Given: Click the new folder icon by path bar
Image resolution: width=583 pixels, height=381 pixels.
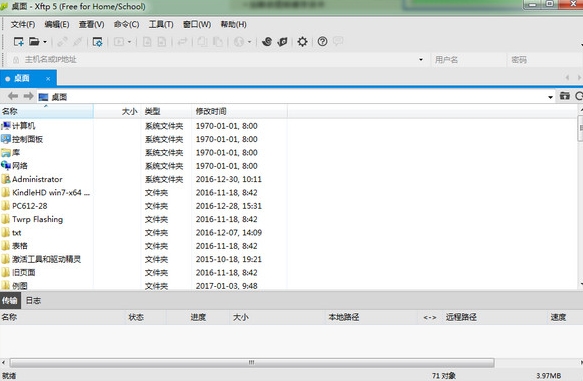Looking at the screenshot, I should tap(564, 96).
